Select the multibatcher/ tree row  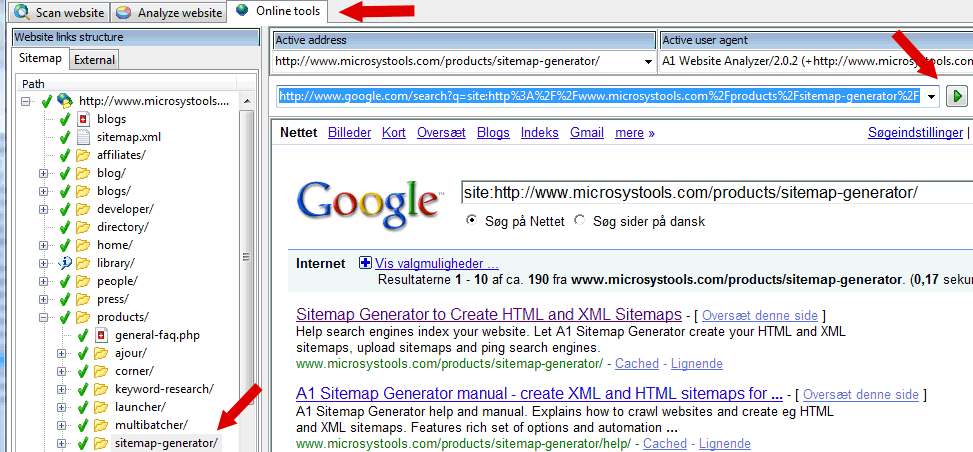point(151,425)
